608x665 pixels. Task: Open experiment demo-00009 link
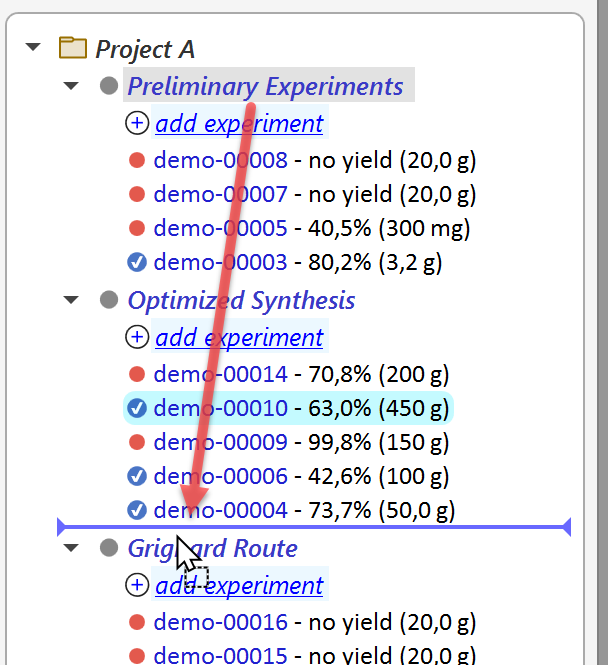tap(220, 442)
